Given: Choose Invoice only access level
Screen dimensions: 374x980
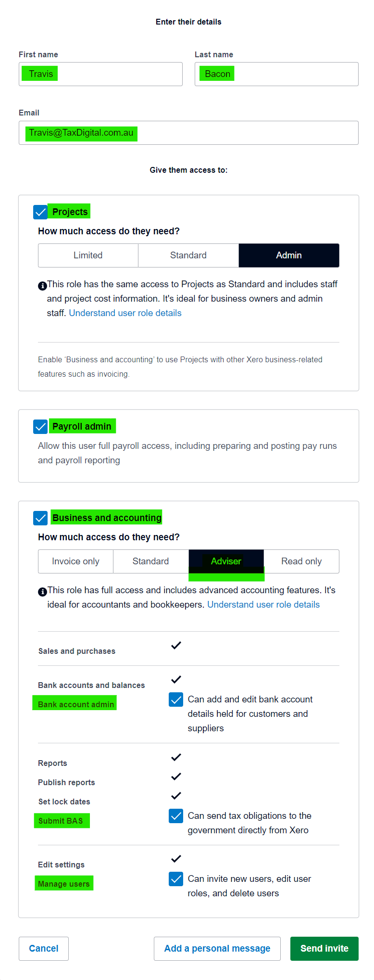Looking at the screenshot, I should pos(75,561).
